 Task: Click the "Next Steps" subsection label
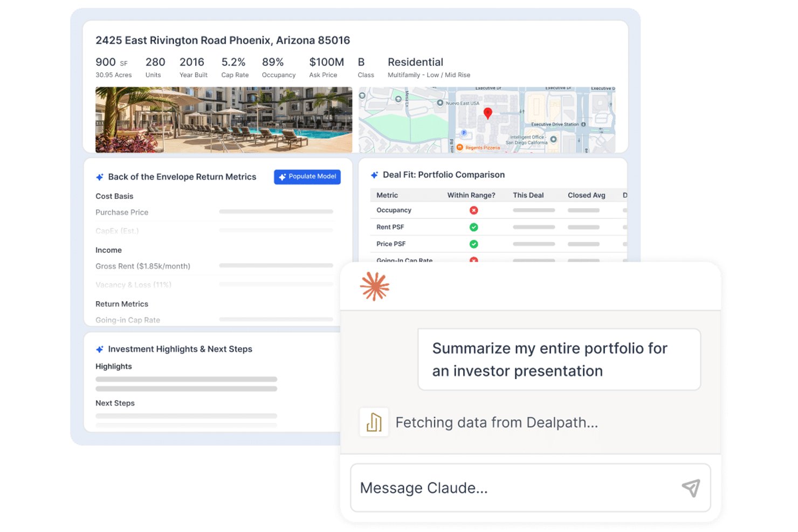coord(115,403)
